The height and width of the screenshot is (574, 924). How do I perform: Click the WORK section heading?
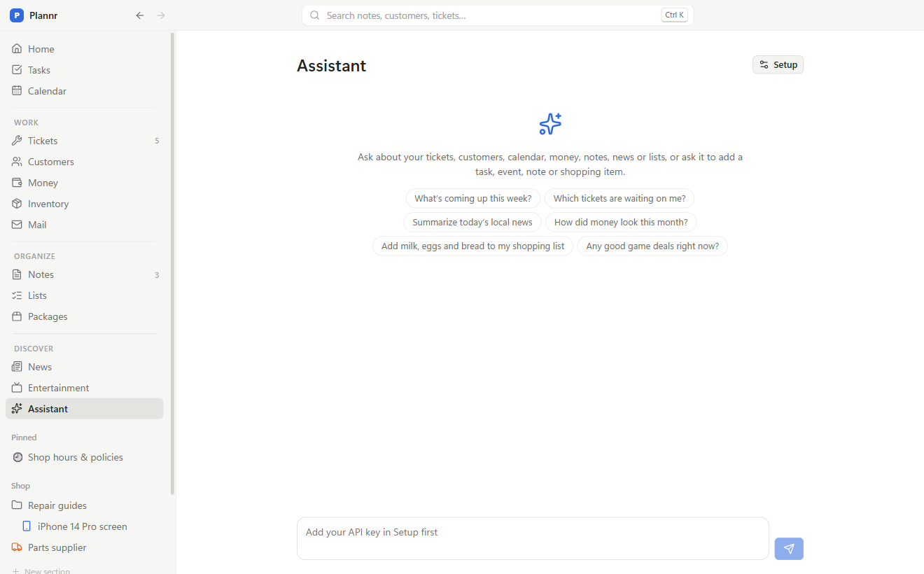coord(27,122)
